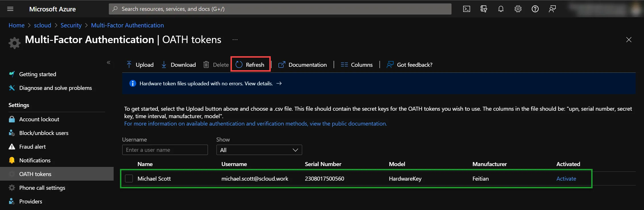Viewport: 644px width, 210px height.
Task: Close the OATH tokens blade
Action: coord(629,40)
